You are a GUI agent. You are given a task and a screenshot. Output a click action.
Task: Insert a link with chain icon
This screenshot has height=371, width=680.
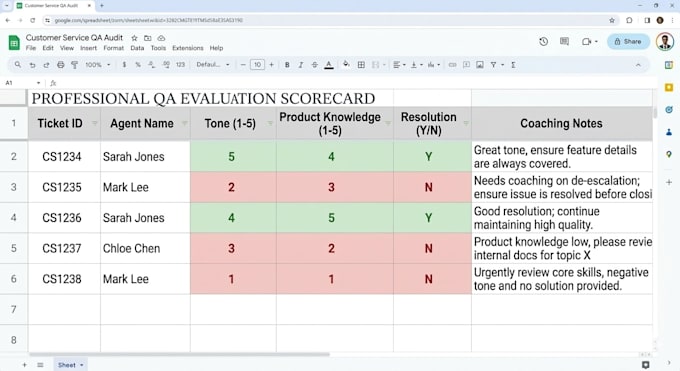452,65
